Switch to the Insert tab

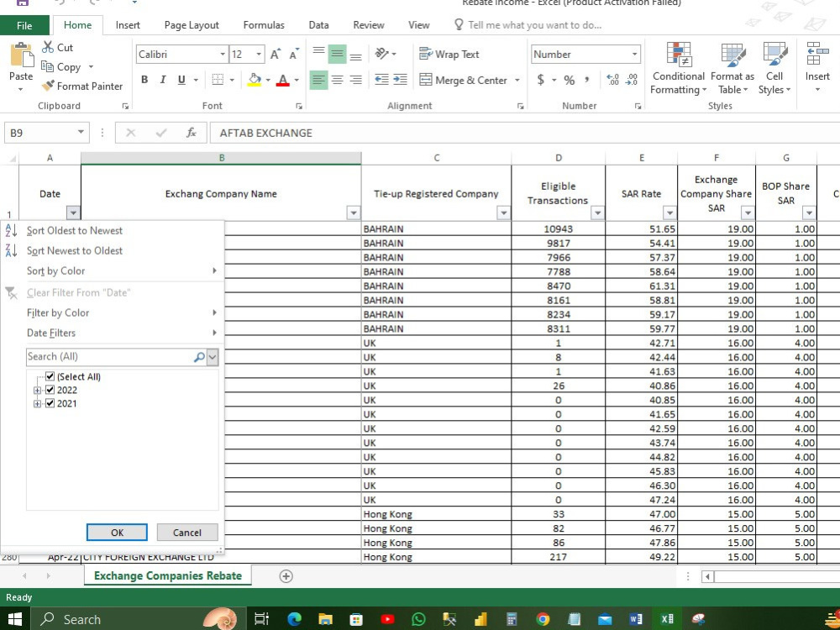(x=128, y=25)
